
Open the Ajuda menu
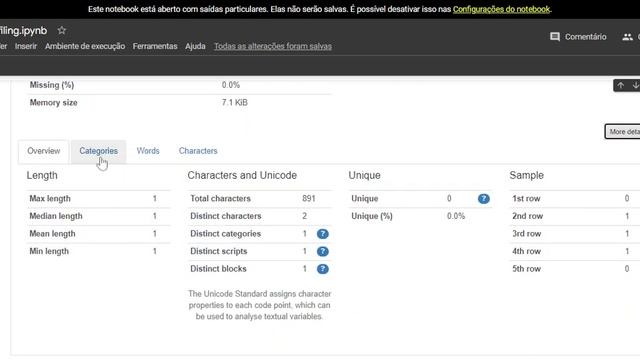(x=195, y=46)
